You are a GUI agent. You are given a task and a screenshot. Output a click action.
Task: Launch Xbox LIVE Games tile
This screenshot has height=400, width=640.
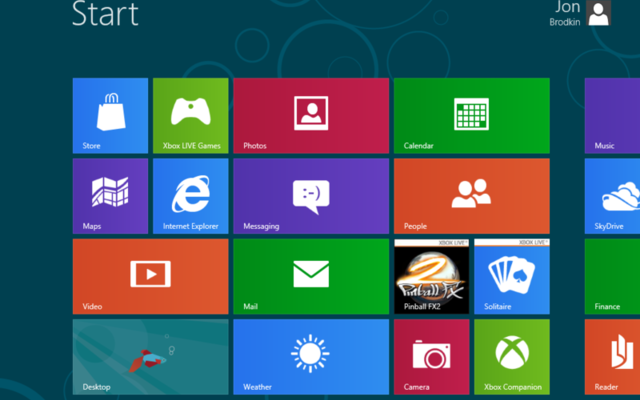[190, 116]
